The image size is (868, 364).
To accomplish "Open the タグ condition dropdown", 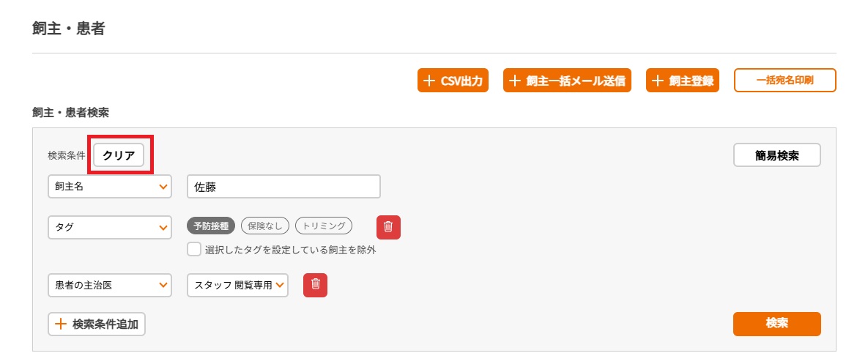I will tap(110, 227).
